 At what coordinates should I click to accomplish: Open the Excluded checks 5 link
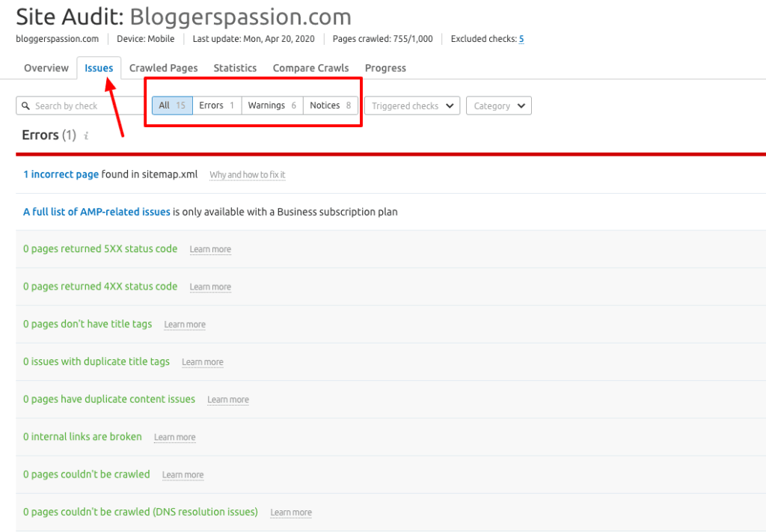tap(521, 39)
